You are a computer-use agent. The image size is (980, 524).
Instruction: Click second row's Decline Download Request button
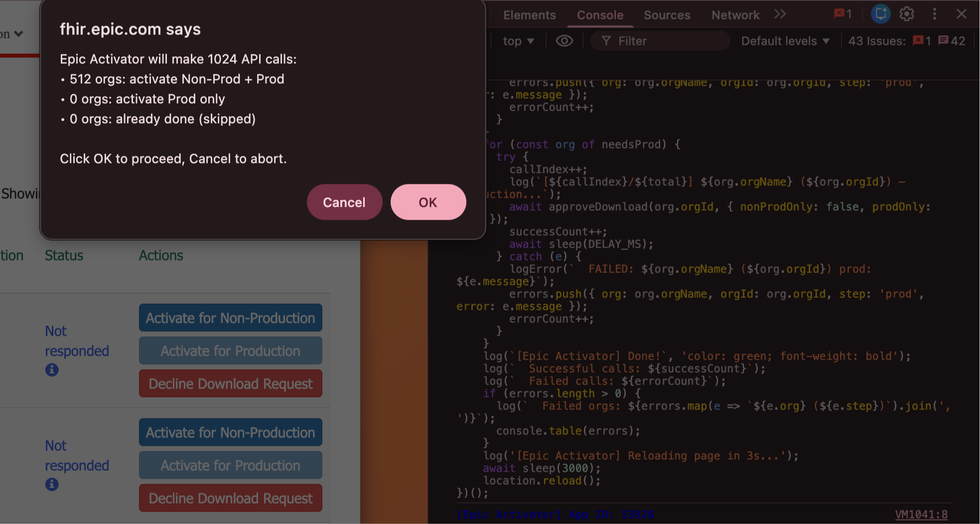(x=231, y=498)
